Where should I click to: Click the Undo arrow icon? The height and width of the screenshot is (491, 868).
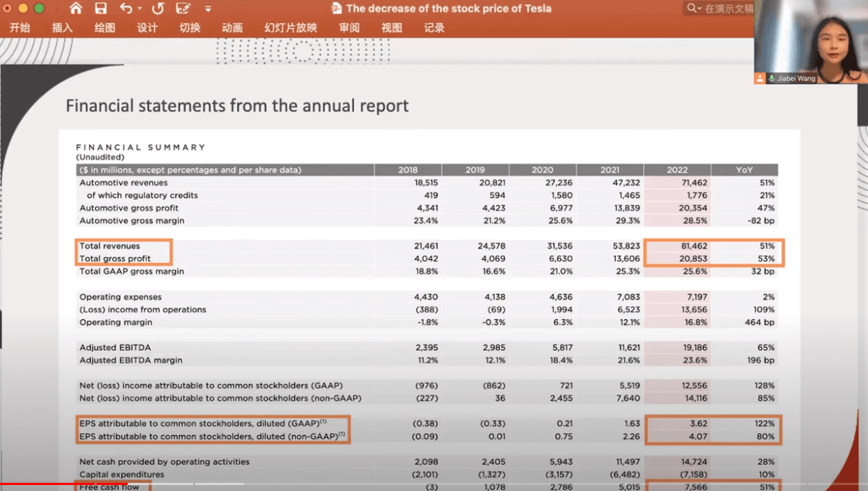(125, 8)
